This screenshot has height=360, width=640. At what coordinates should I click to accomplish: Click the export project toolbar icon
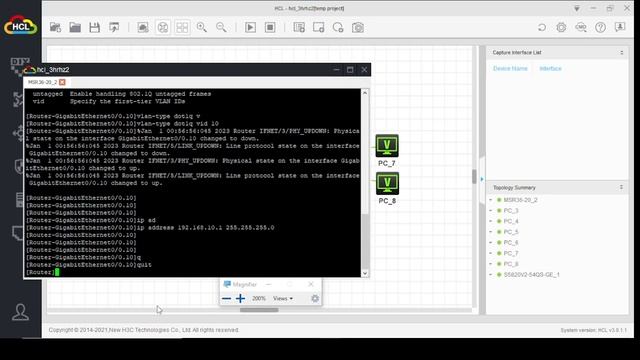pyautogui.click(x=114, y=27)
